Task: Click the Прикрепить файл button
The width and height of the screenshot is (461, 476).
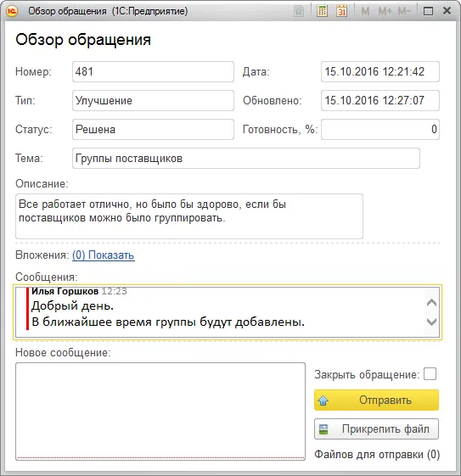Action: pyautogui.click(x=377, y=429)
